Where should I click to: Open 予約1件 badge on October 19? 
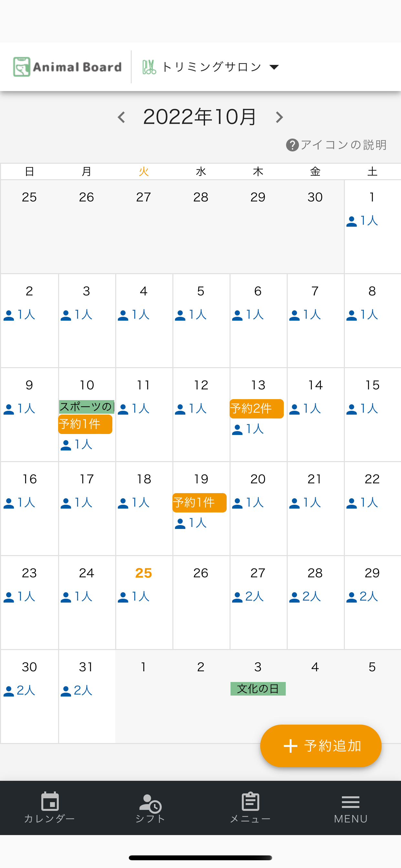click(199, 503)
